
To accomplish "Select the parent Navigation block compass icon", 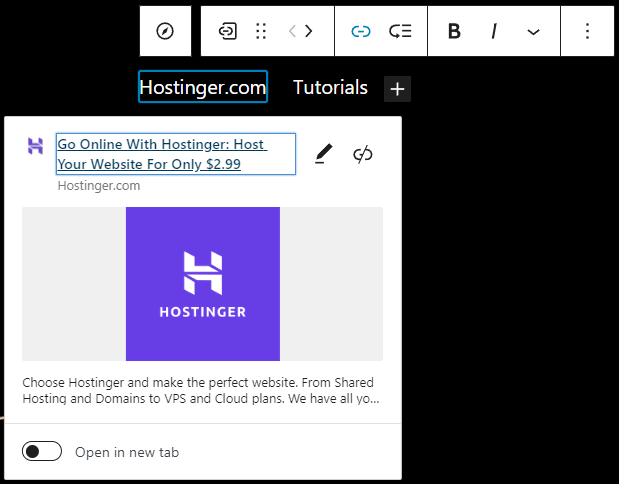I will coord(165,31).
